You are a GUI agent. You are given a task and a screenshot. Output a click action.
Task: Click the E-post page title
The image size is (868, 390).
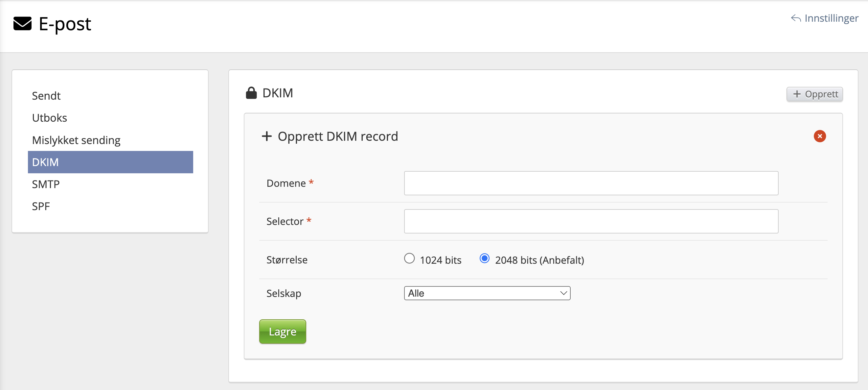click(x=65, y=24)
